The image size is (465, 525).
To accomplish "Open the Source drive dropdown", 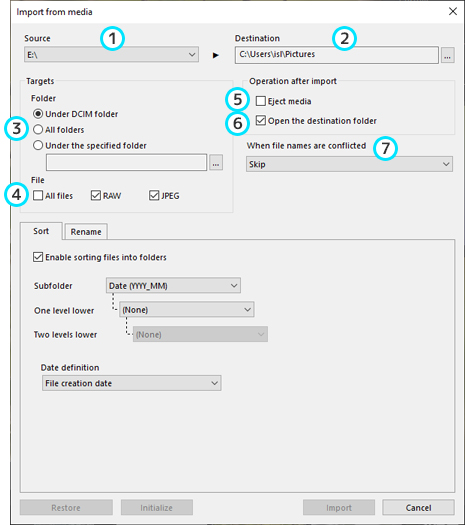I will pos(111,55).
